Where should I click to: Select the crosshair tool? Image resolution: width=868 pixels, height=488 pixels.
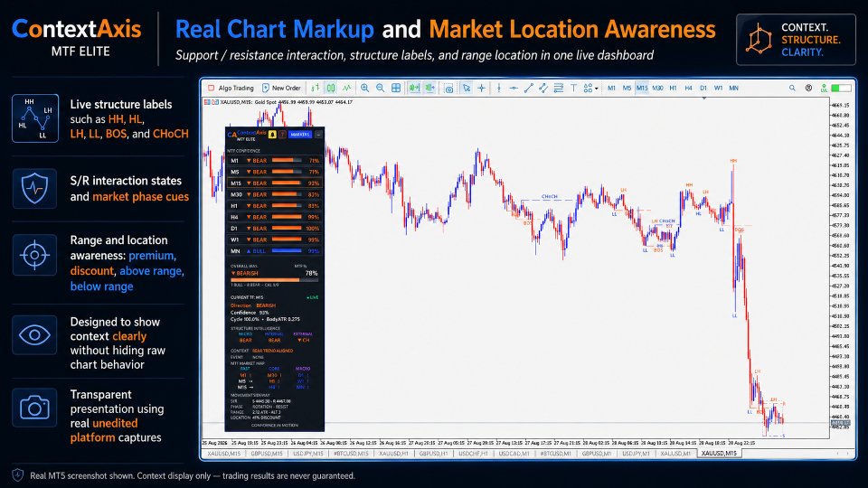482,88
